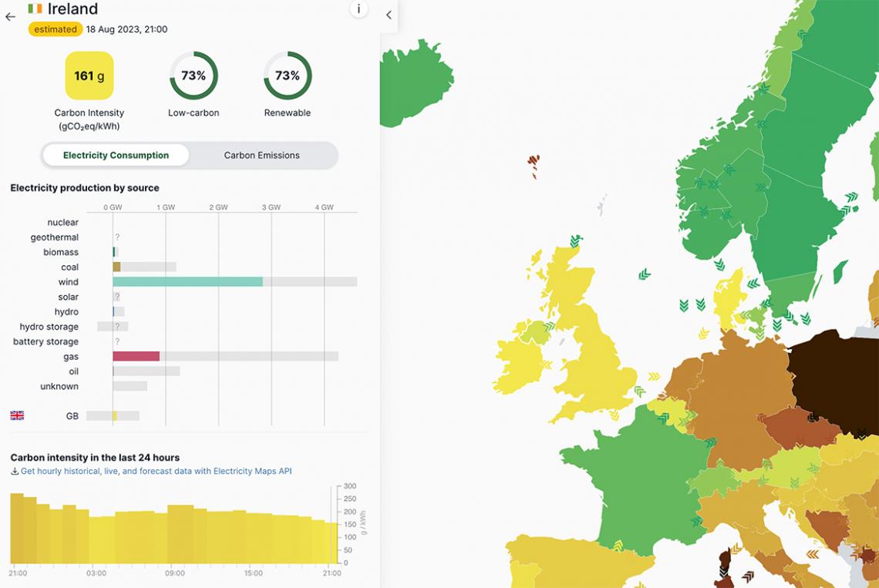Image resolution: width=879 pixels, height=588 pixels.
Task: Click the question mark beside geothermal
Action: [117, 237]
